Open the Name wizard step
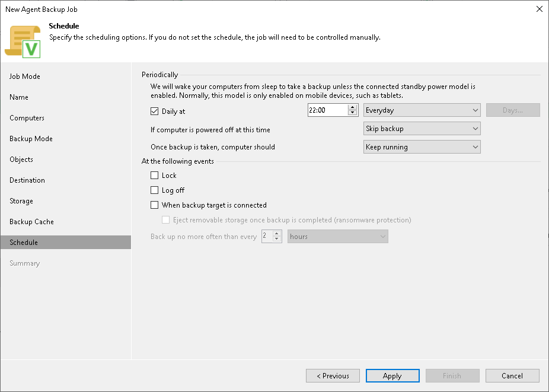 pos(18,97)
